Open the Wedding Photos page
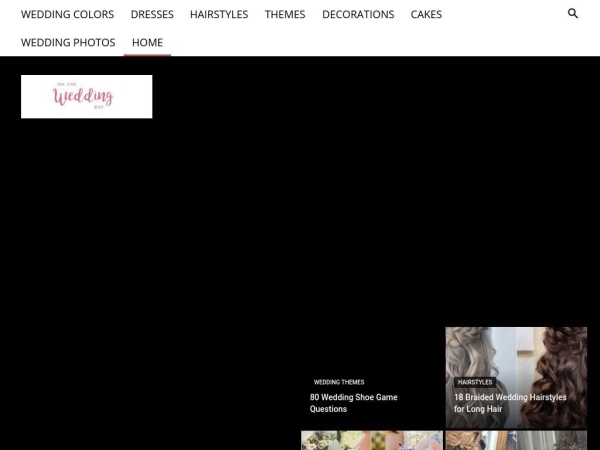Image resolution: width=600 pixels, height=450 pixels. 68,42
